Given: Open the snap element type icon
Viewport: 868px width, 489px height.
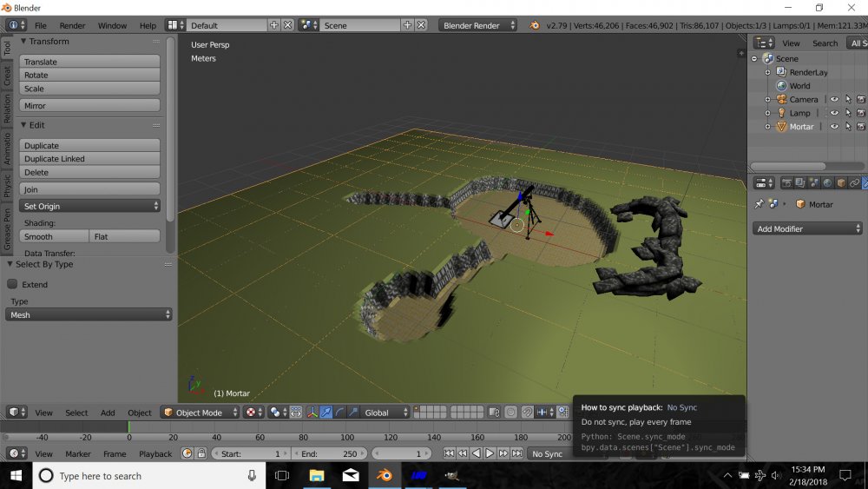Looking at the screenshot, I should click(545, 412).
